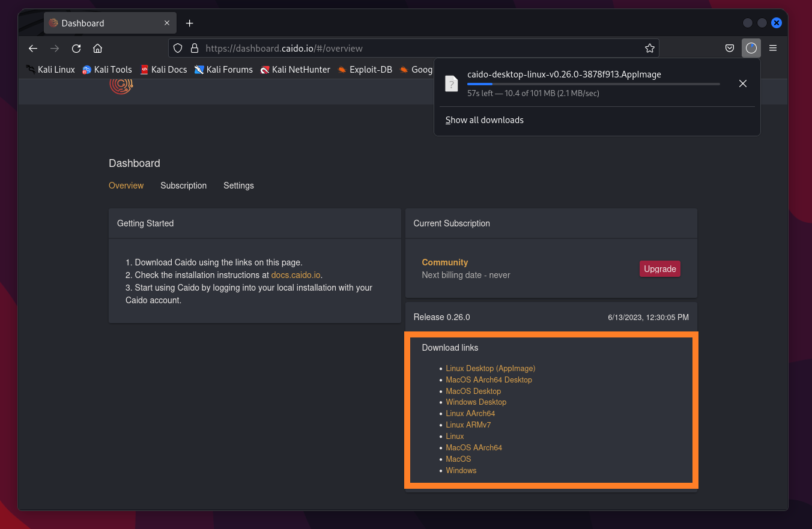The width and height of the screenshot is (812, 529).
Task: Download the MacOS AArch64 CLI build
Action: (x=474, y=448)
